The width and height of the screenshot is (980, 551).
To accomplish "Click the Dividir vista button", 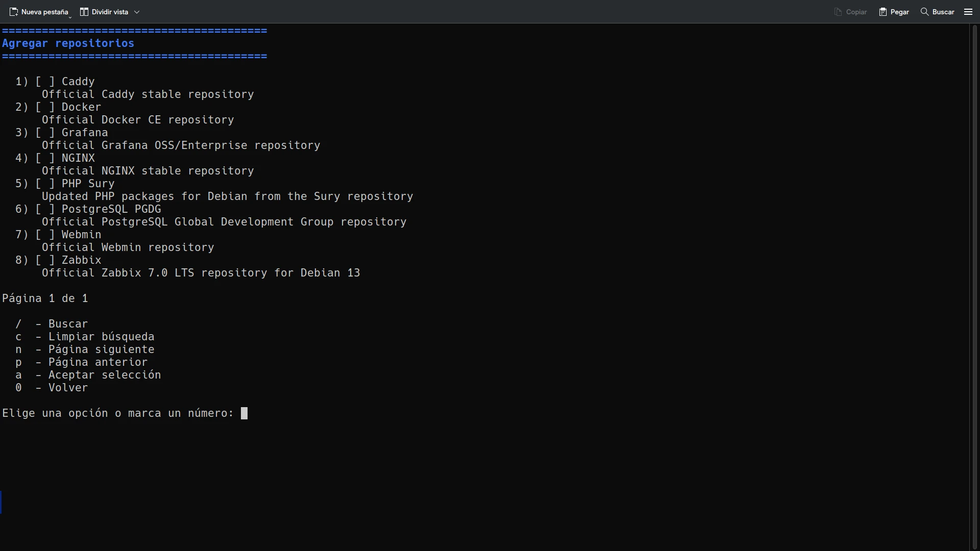I will (104, 12).
